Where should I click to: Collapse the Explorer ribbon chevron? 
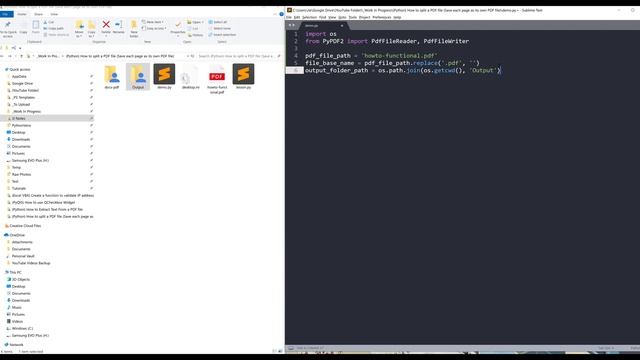pyautogui.click(x=275, y=14)
